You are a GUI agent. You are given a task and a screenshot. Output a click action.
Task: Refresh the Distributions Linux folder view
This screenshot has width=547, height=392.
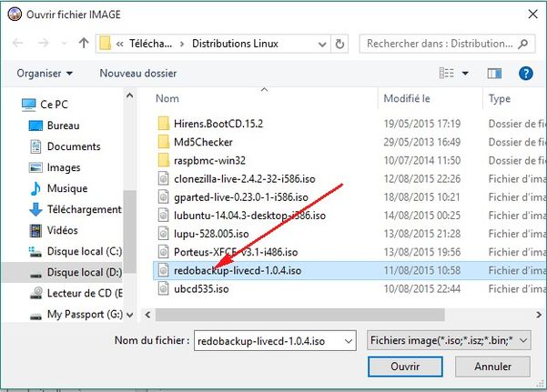[x=339, y=44]
